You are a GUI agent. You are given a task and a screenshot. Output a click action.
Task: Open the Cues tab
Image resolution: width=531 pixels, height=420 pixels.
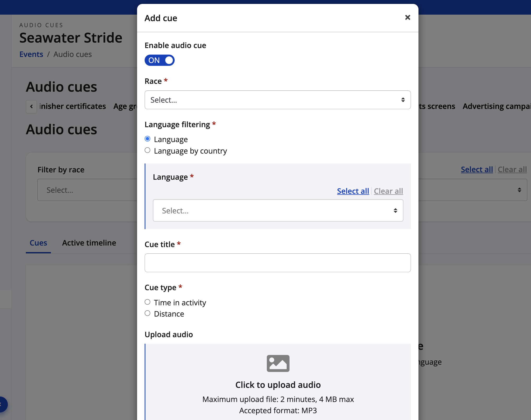[38, 243]
